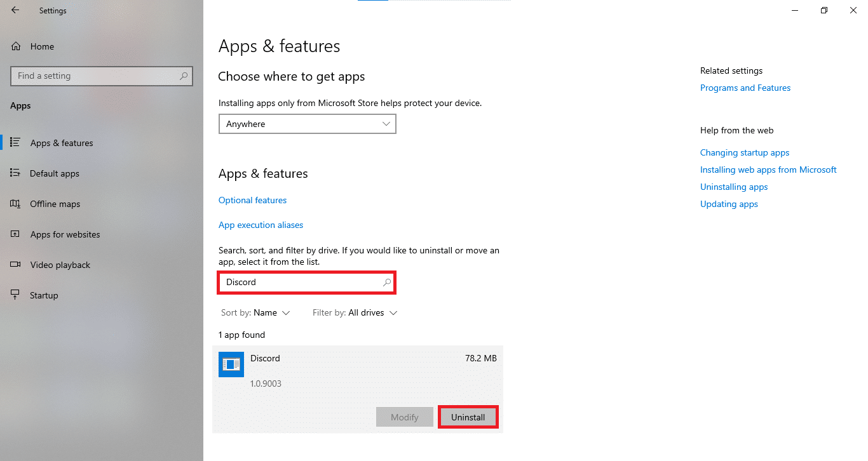Screen dimensions: 868x461
Task: Open Startup settings
Action: pyautogui.click(x=42, y=295)
